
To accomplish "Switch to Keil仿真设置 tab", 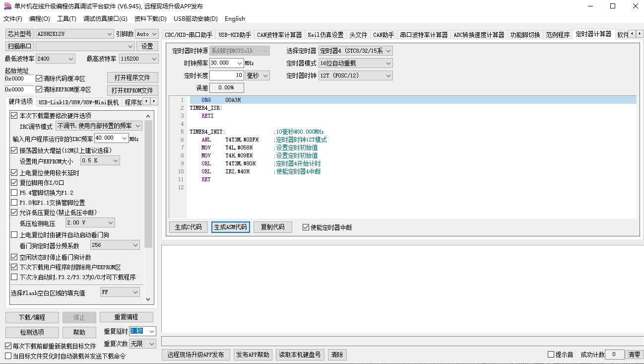I will 325,35.
